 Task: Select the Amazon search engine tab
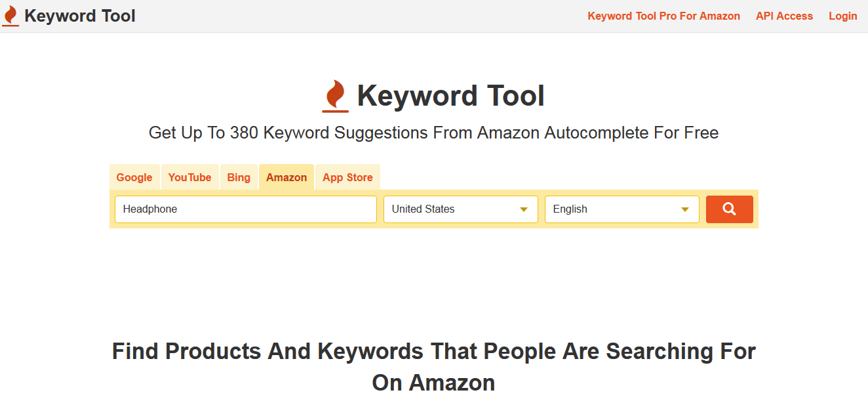coord(286,177)
